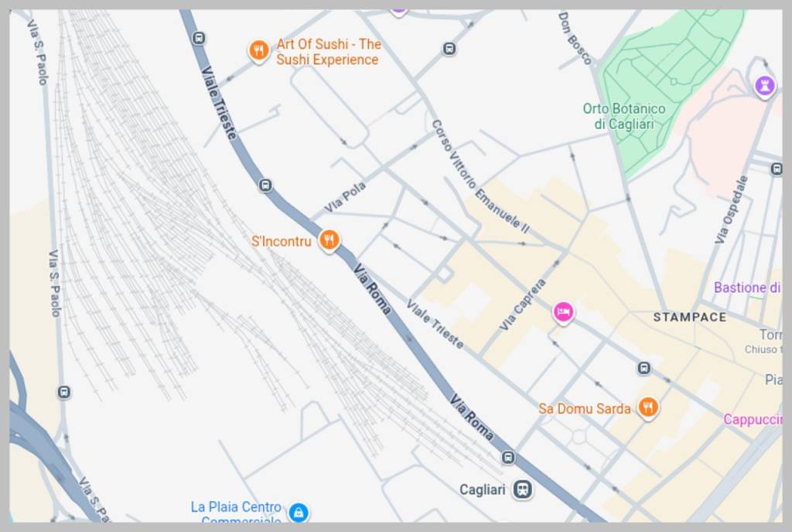Select the STAMPACE neighborhood label
This screenshot has width=792, height=532.
pos(689,317)
